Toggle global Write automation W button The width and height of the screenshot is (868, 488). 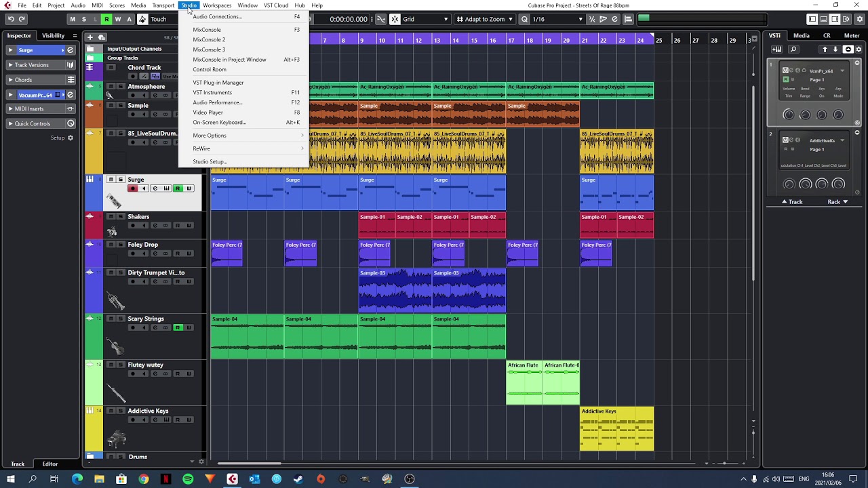tap(117, 19)
